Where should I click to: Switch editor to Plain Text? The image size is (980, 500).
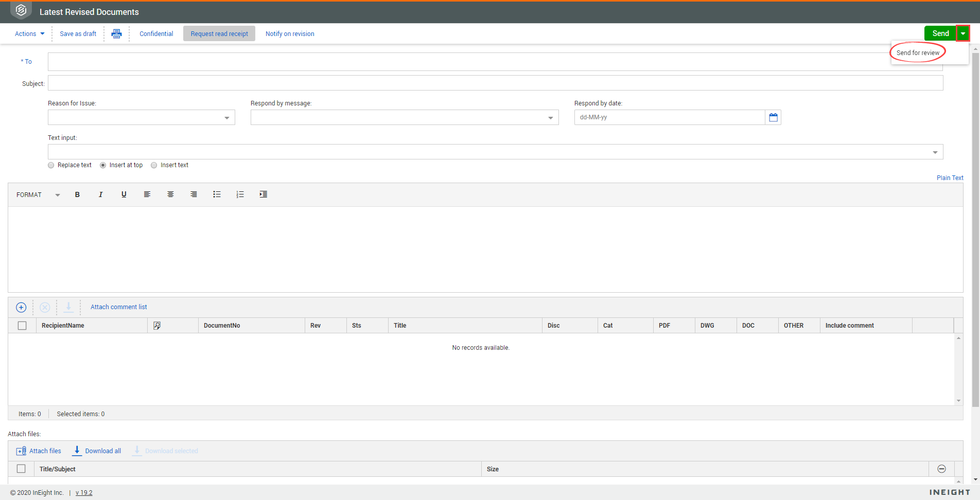[x=950, y=178]
